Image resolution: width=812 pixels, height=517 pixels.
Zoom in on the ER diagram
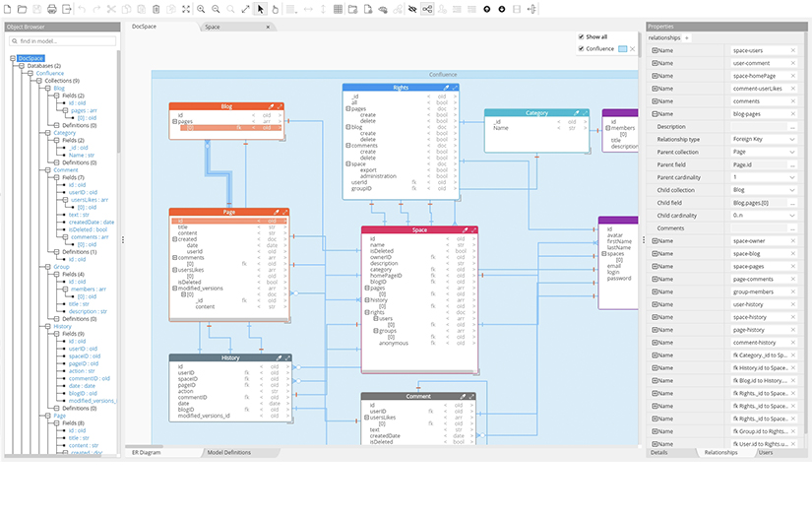click(201, 9)
